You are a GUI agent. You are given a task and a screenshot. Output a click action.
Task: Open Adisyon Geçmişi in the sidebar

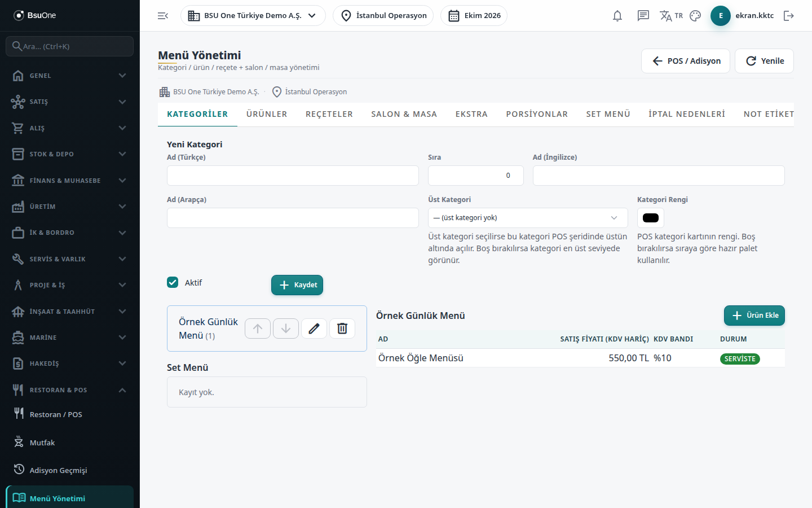click(x=70, y=470)
